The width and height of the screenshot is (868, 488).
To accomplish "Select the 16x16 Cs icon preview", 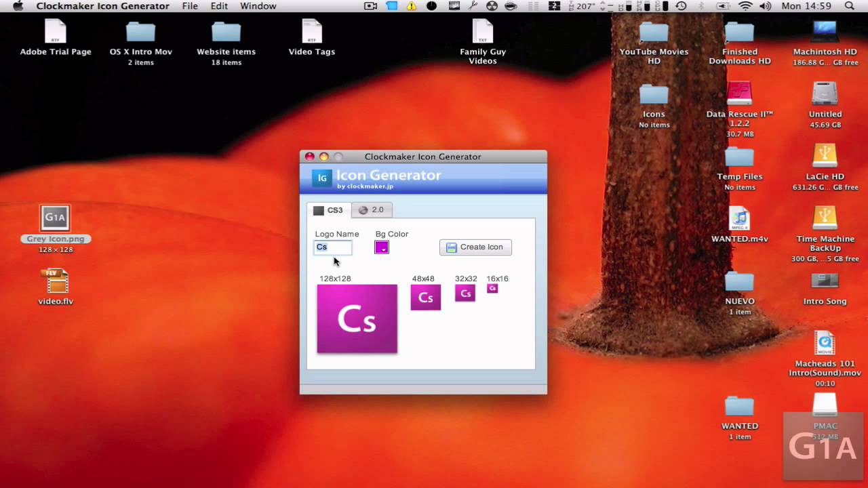I will pyautogui.click(x=492, y=288).
